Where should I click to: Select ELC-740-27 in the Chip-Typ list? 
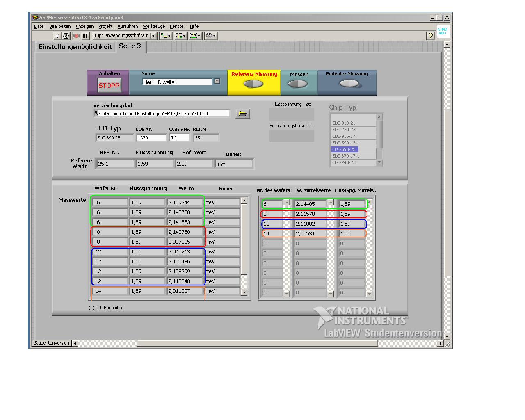354,162
